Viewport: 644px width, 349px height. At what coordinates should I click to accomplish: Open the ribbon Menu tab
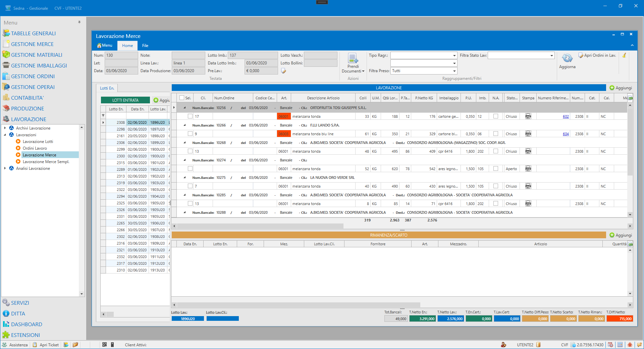pyautogui.click(x=105, y=45)
